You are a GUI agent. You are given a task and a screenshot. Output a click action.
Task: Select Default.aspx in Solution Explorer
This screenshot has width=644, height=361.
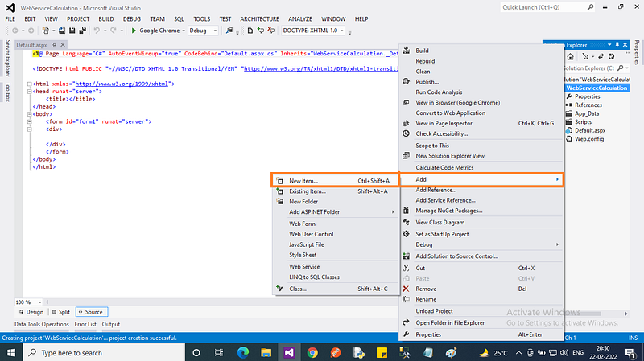[590, 130]
